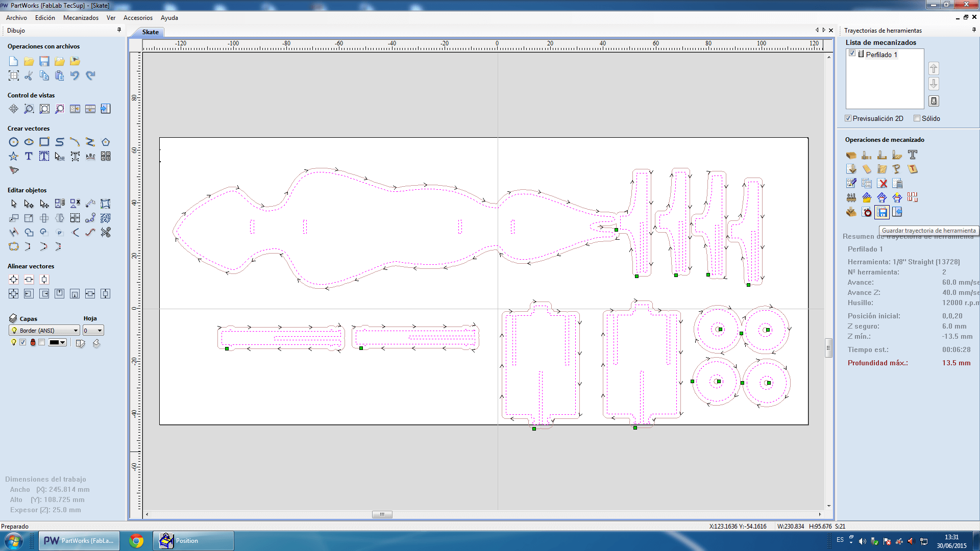The width and height of the screenshot is (980, 551).
Task: Click the blue floppy disk save icon
Action: point(44,61)
